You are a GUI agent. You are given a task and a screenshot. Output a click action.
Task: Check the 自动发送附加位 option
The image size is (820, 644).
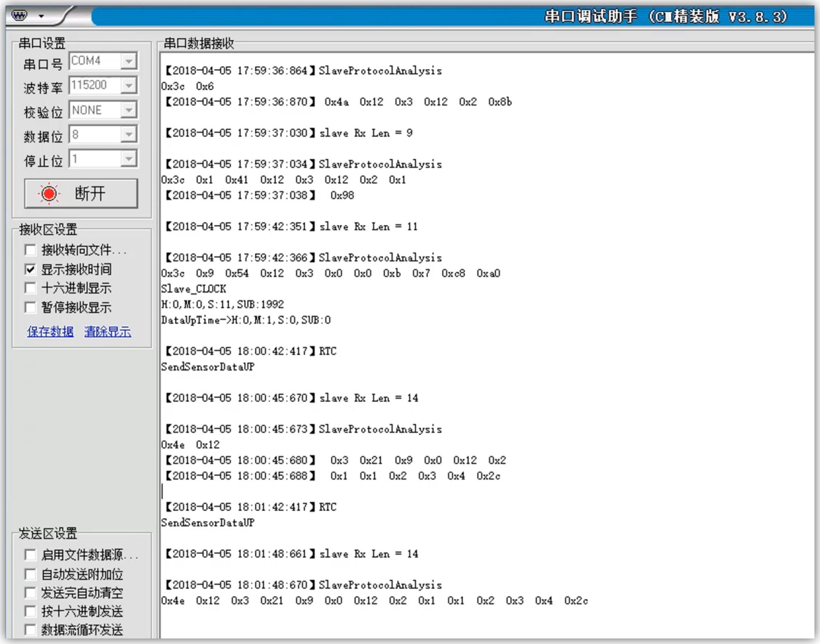click(x=30, y=575)
